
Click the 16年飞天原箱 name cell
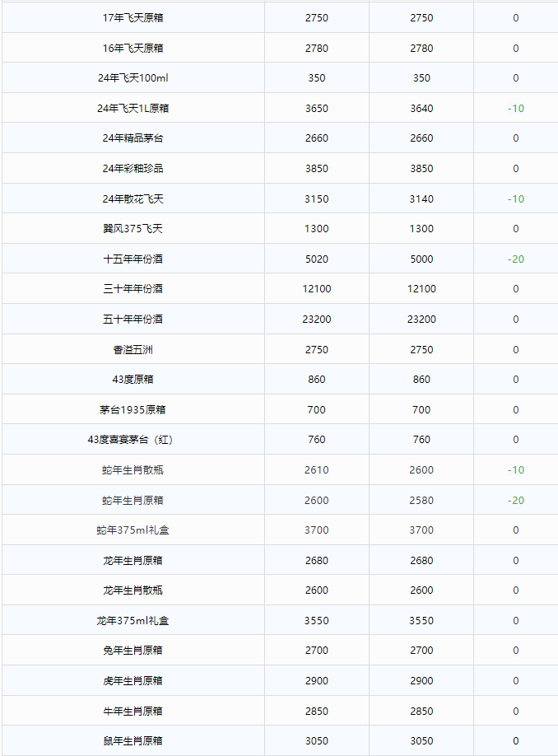click(133, 49)
